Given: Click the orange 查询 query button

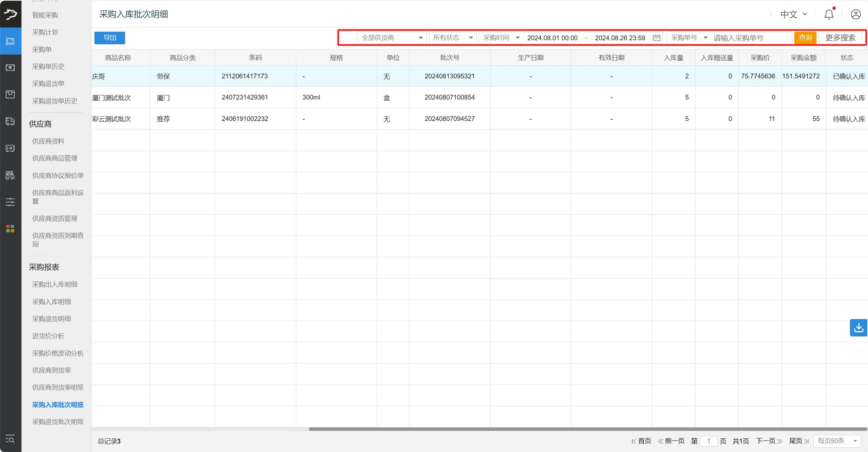Looking at the screenshot, I should click(805, 38).
